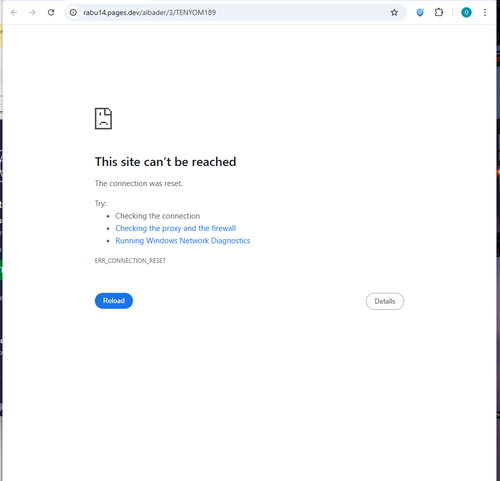Open Chrome three-dot menu
The height and width of the screenshot is (481, 500).
tap(485, 13)
